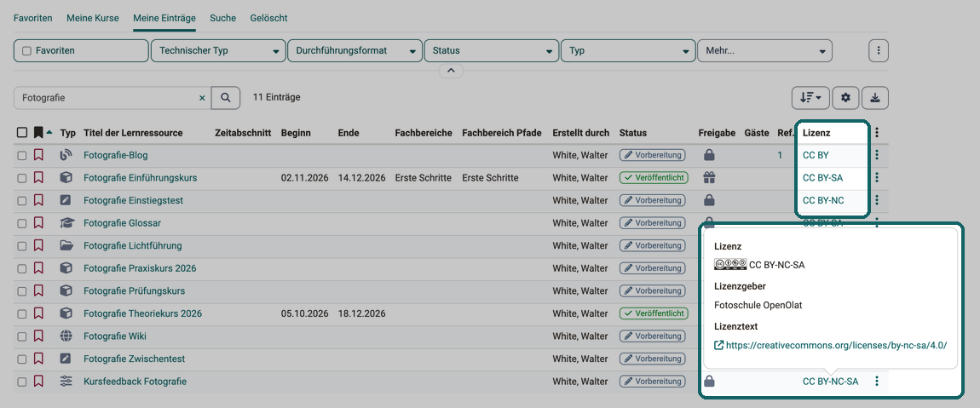
Task: Open the sort order dropdown
Action: pos(810,97)
